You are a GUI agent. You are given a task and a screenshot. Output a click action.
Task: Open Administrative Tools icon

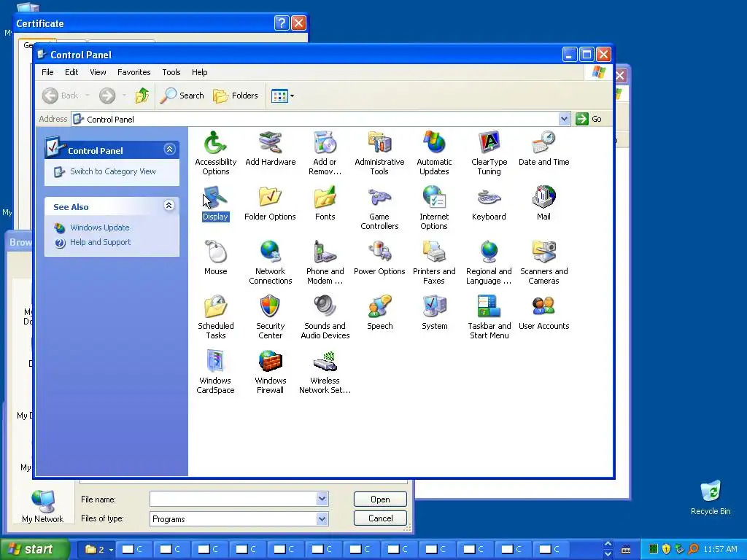pyautogui.click(x=379, y=152)
